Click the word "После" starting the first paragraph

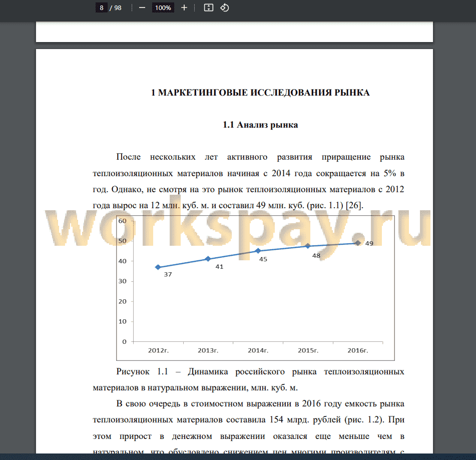[x=129, y=157]
